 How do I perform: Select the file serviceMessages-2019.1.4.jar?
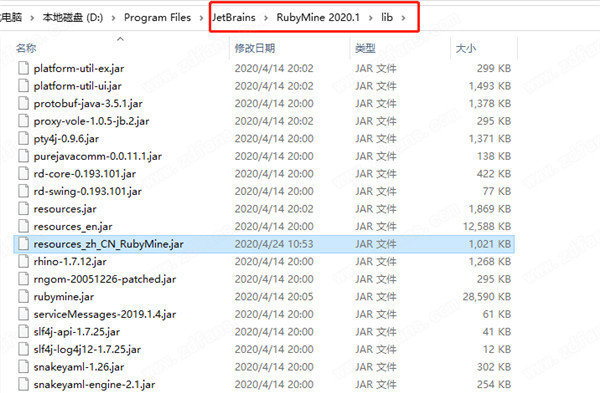coord(105,315)
